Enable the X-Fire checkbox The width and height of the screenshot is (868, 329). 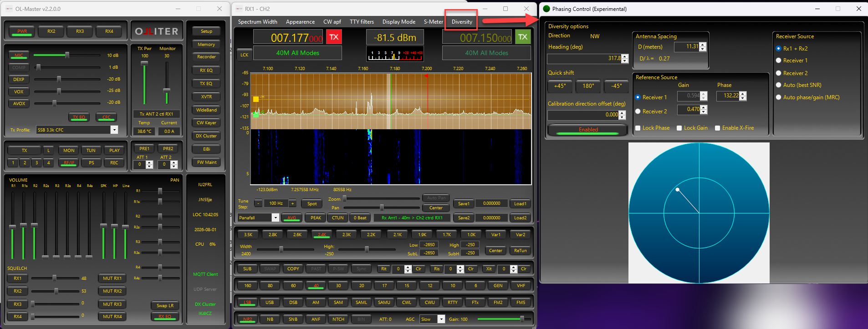tap(718, 128)
